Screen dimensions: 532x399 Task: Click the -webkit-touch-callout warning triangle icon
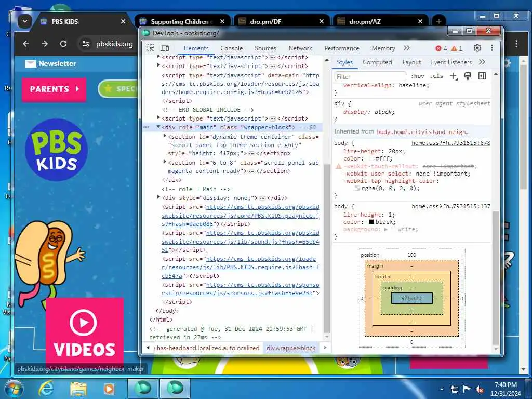tap(338, 166)
